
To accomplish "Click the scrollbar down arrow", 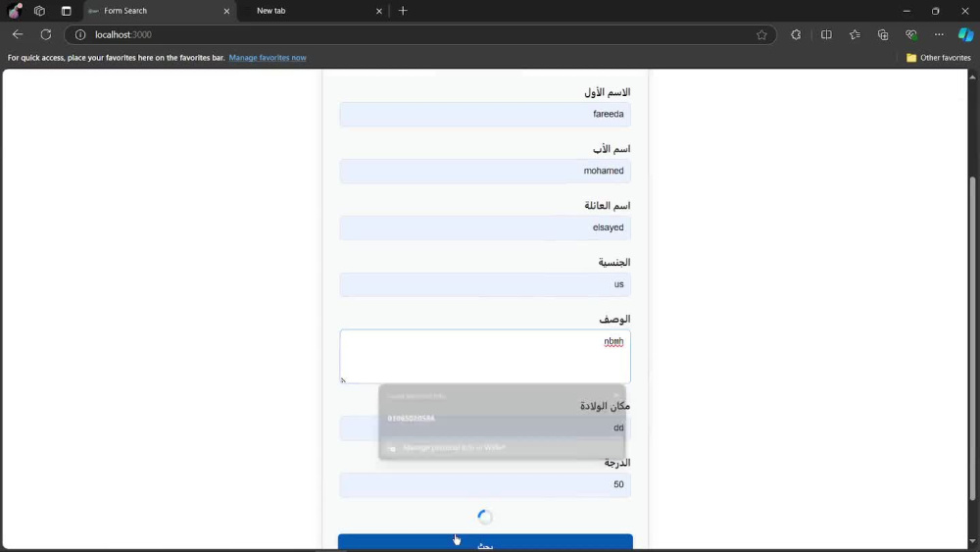I will 972,541.
